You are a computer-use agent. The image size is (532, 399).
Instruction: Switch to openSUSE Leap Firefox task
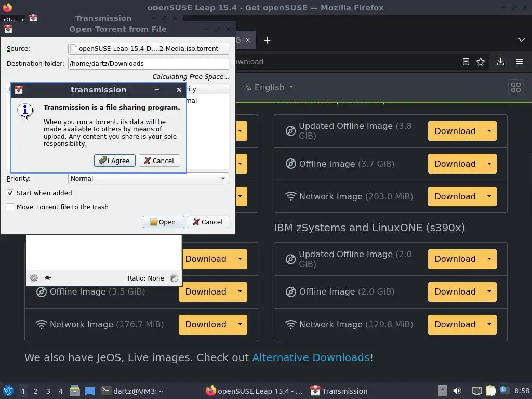[x=254, y=391]
